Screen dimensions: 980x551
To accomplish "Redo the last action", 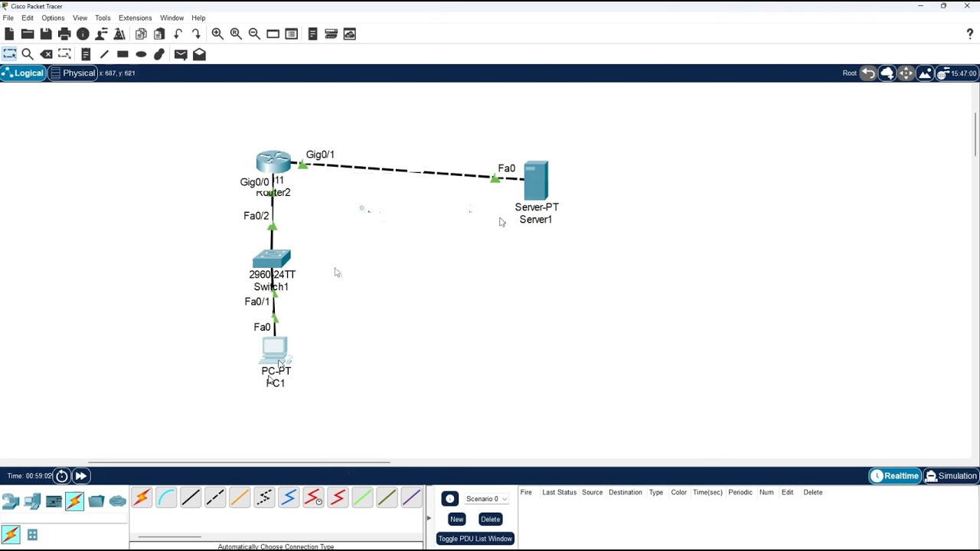I will 196,34.
